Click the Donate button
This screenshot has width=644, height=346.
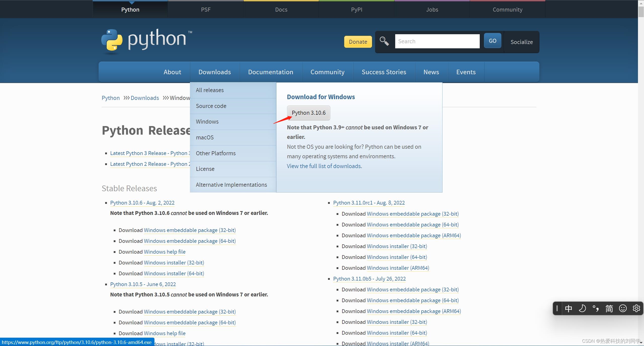click(x=358, y=42)
